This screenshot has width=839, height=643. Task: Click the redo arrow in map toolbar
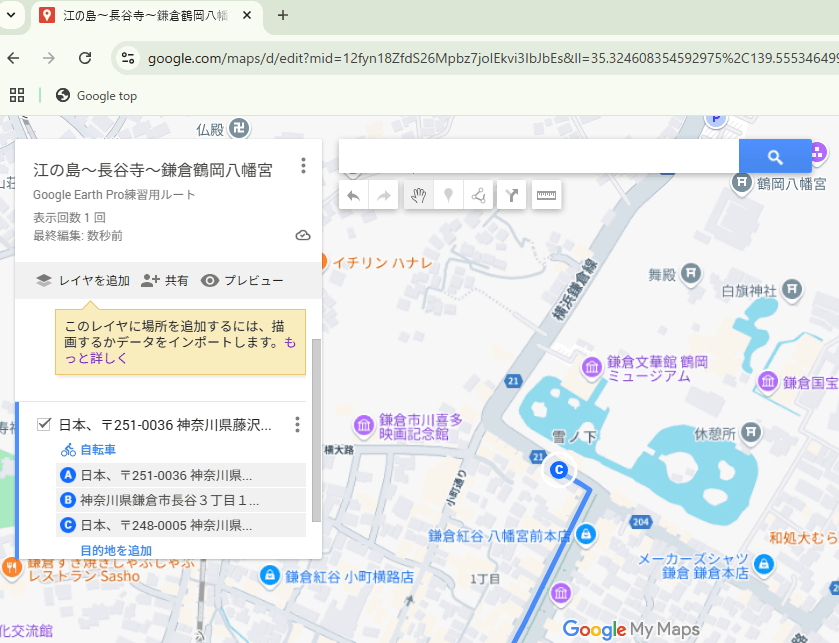point(383,196)
